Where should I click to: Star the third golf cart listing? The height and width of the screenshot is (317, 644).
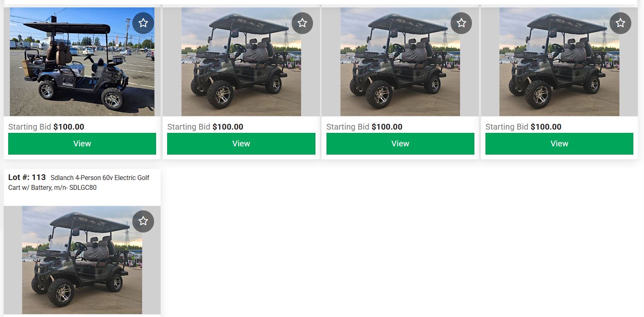coord(461,23)
